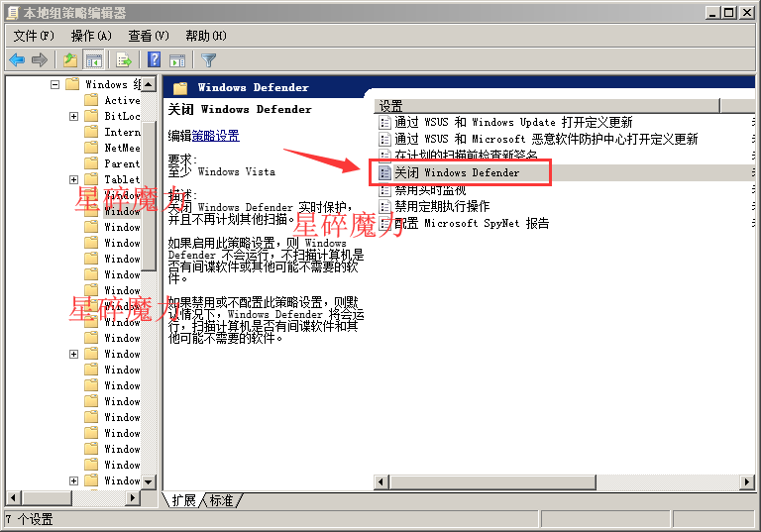Open the 策略设置 edit link

click(x=215, y=136)
